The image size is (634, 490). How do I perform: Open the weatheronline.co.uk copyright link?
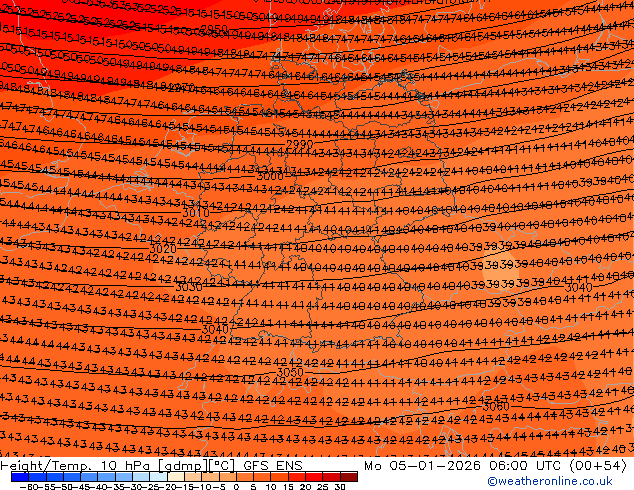pos(550,481)
